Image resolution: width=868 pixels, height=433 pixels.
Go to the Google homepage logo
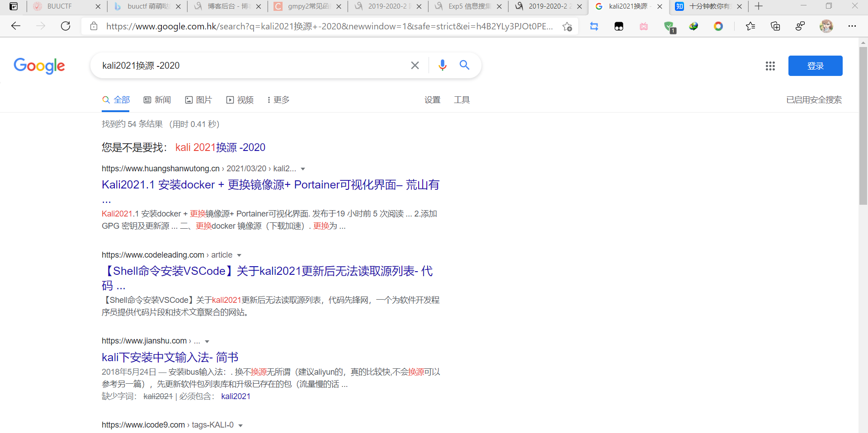pos(39,66)
